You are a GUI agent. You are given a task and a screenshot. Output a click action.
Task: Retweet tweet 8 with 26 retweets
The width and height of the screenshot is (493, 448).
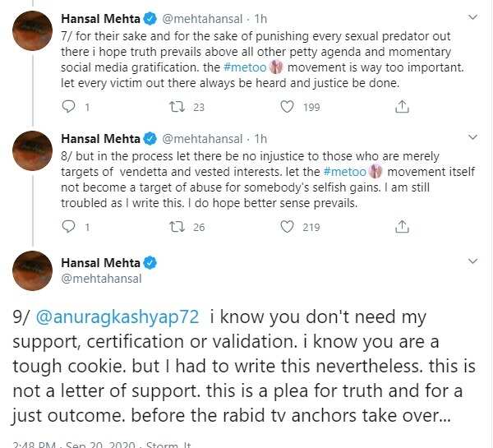coord(177,227)
